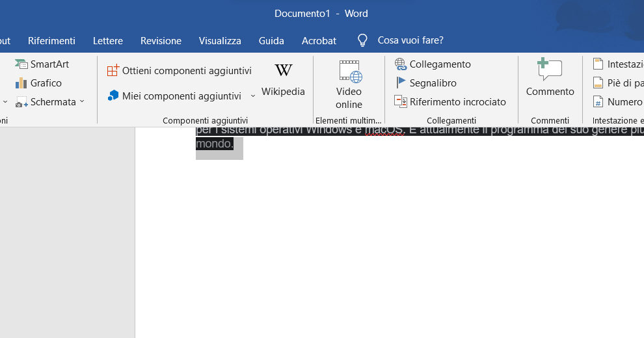The width and height of the screenshot is (644, 338).
Task: Insert a Collegamento hyperlink
Action: click(x=433, y=64)
